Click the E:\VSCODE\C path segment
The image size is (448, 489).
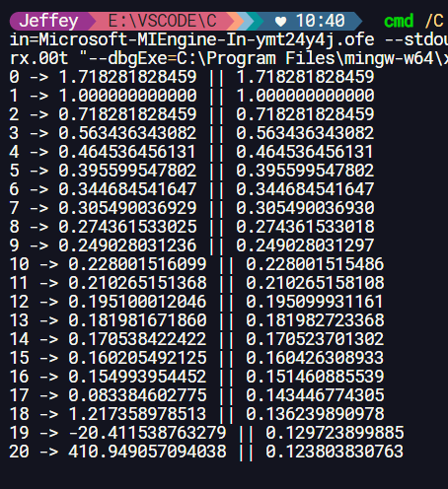(163, 21)
